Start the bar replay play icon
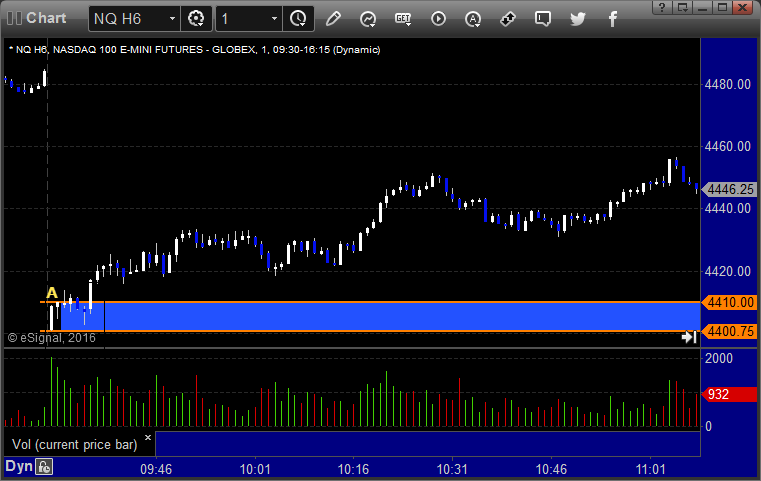Viewport: 761px width, 481px height. tap(438, 19)
